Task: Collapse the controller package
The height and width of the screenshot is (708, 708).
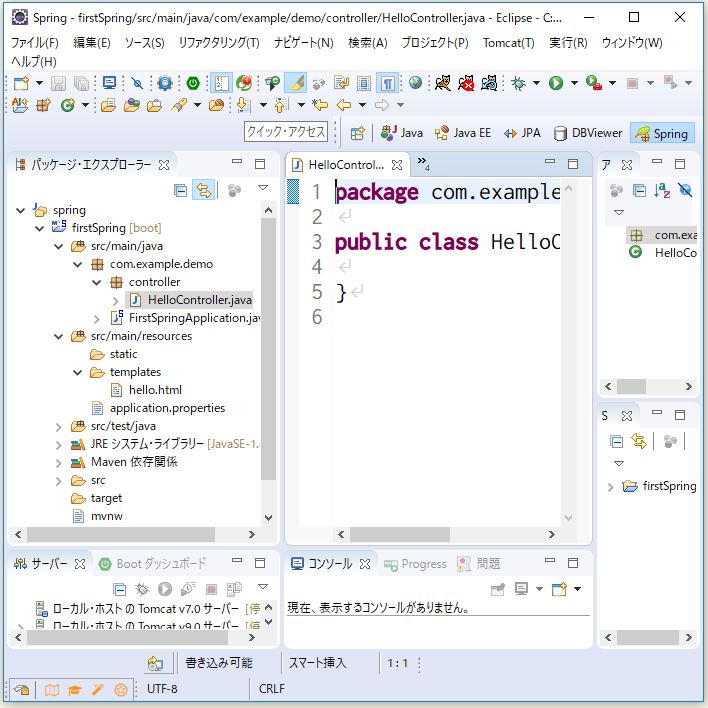Action: click(x=97, y=283)
